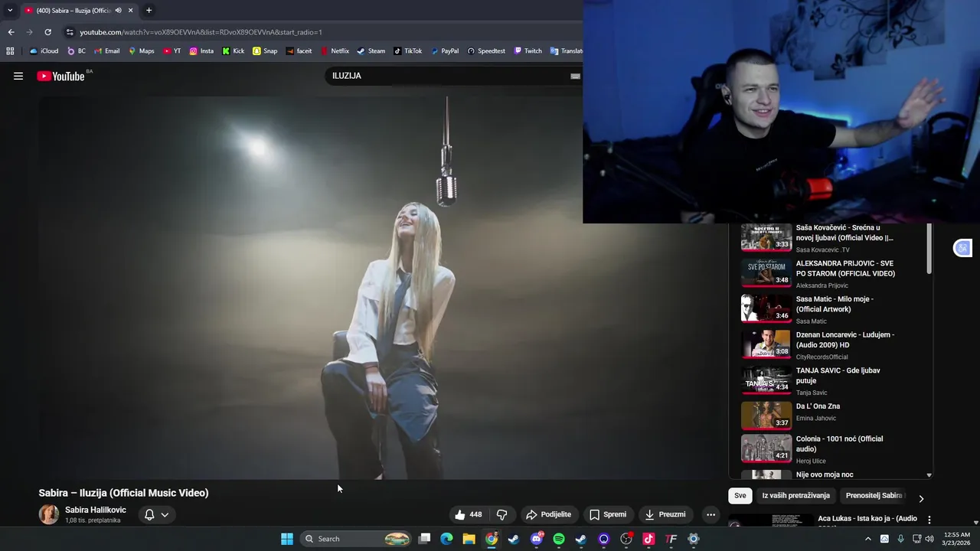This screenshot has width=980, height=551.
Task: Open the tab search dropdown arrow
Action: (x=10, y=11)
